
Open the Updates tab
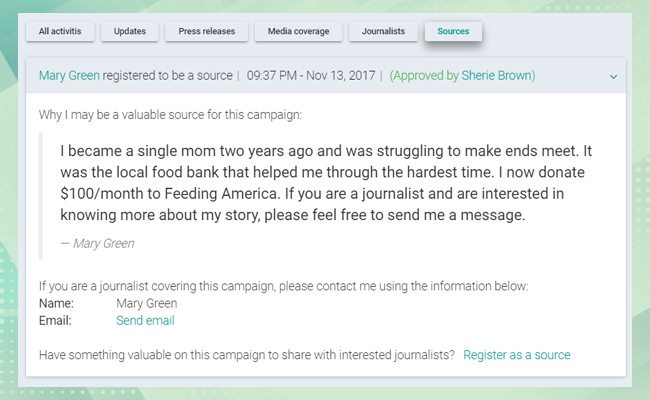pyautogui.click(x=130, y=31)
